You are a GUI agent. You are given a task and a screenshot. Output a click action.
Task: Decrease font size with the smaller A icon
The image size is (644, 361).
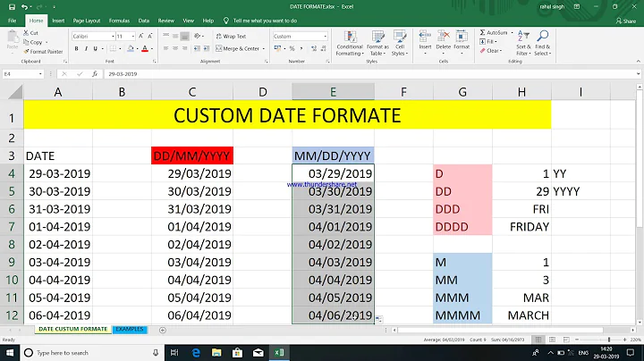point(150,36)
